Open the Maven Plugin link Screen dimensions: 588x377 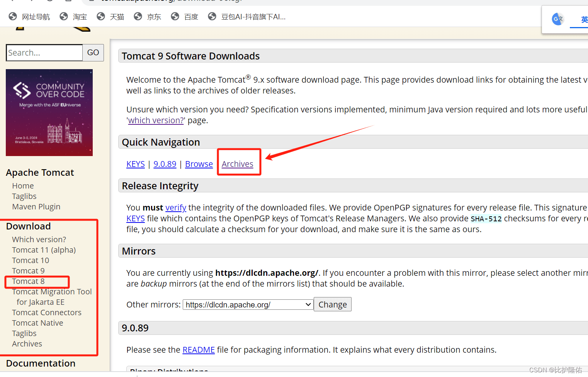36,207
